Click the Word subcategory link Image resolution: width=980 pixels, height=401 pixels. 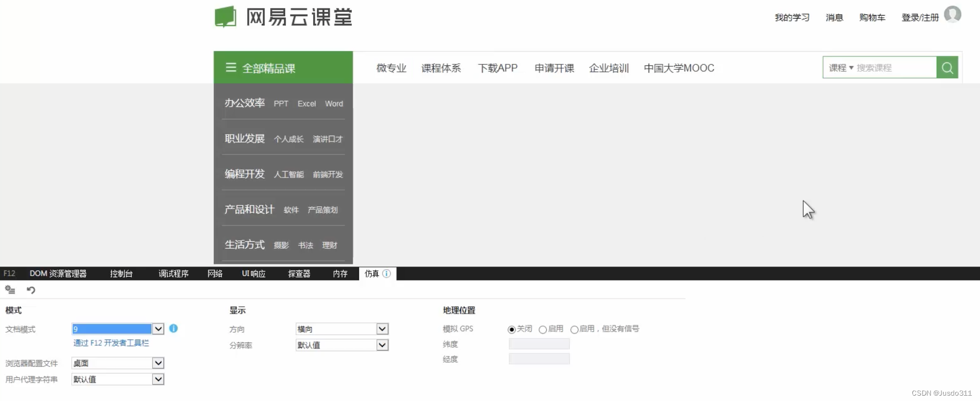(334, 103)
